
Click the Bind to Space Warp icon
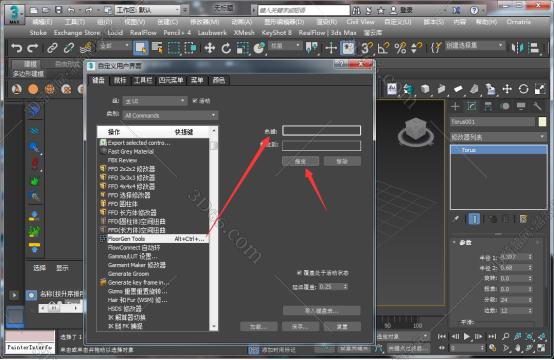(x=86, y=48)
